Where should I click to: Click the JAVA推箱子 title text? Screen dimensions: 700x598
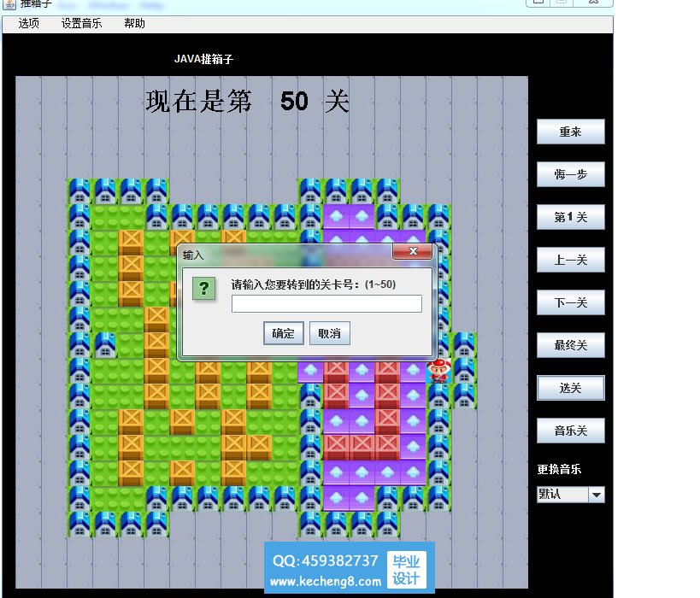(x=203, y=59)
